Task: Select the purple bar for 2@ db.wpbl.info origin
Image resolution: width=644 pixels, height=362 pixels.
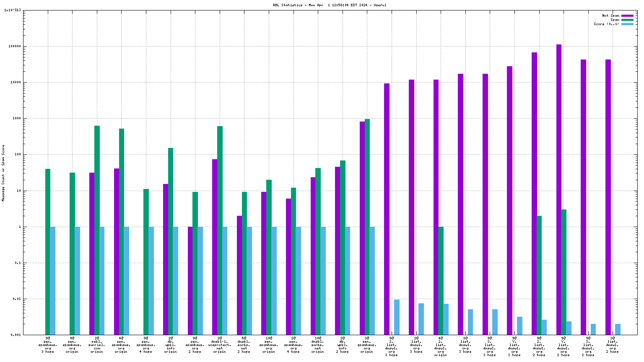Action: (166, 259)
